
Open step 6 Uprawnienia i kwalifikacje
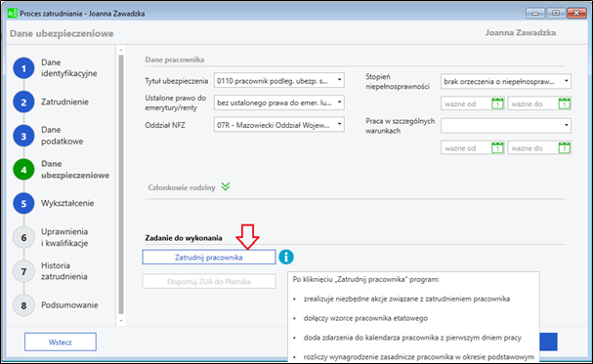point(23,237)
